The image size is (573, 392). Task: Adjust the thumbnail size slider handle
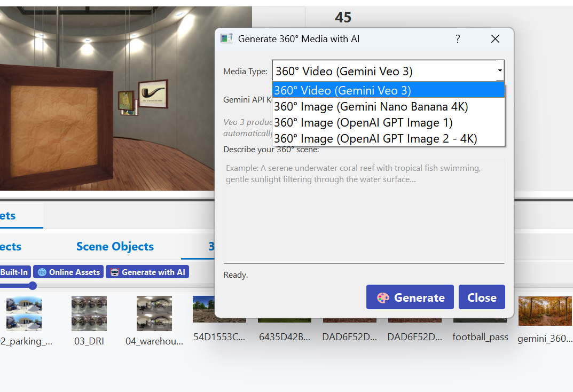[x=33, y=286]
